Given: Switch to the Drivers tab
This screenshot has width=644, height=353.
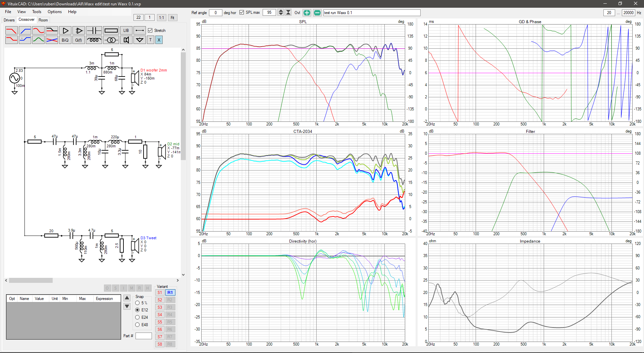Looking at the screenshot, I should 9,20.
